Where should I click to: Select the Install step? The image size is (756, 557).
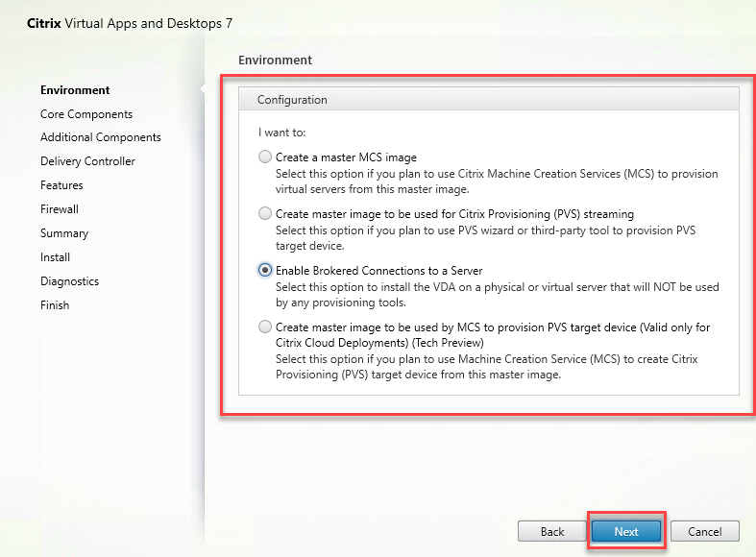coord(55,257)
